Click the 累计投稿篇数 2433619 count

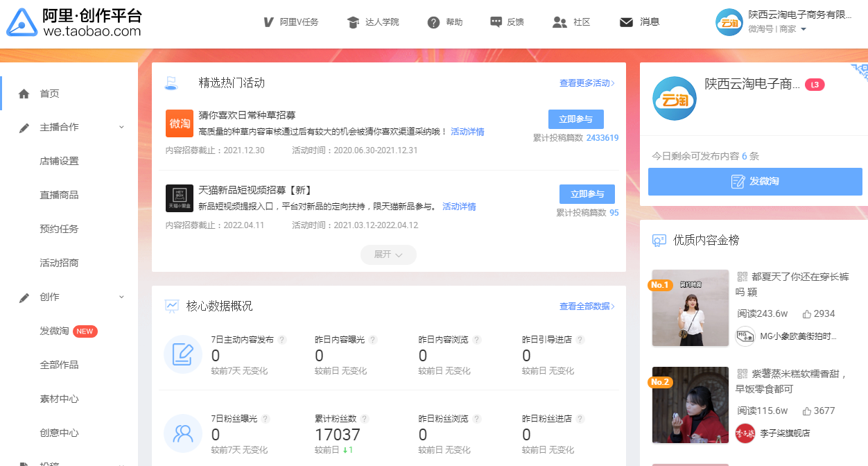pos(602,138)
